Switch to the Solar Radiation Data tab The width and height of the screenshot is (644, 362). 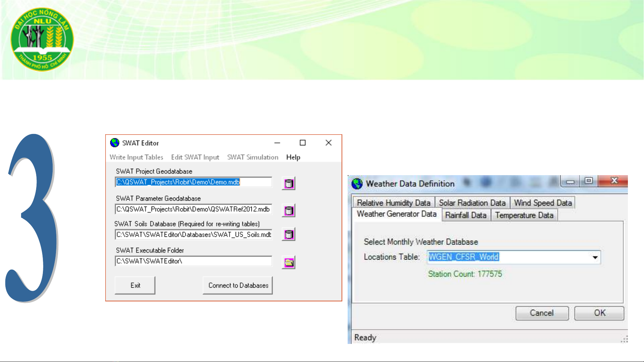pyautogui.click(x=472, y=203)
